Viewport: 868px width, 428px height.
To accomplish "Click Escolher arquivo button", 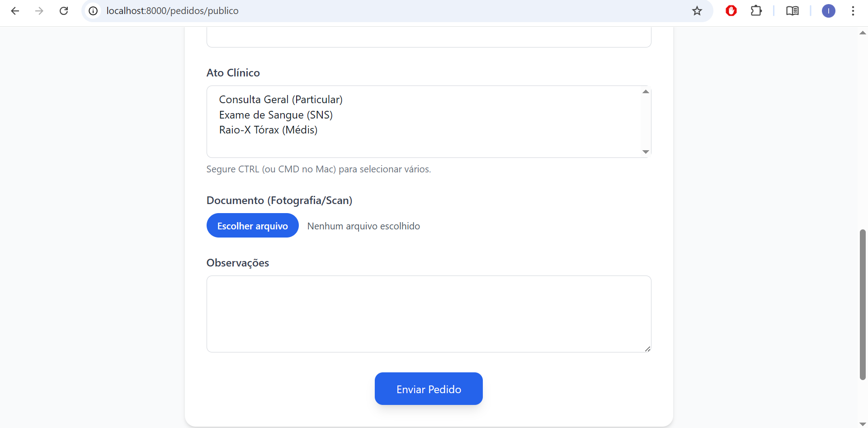I will pyautogui.click(x=253, y=225).
